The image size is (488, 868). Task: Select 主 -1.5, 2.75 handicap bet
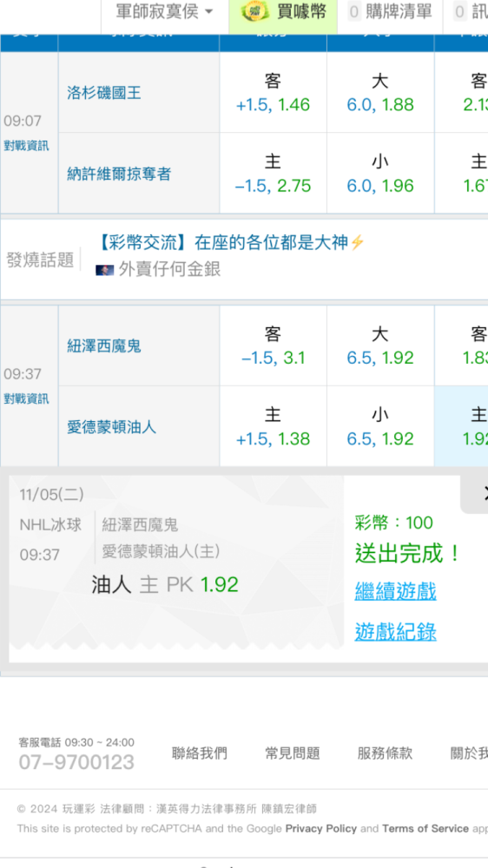click(273, 174)
